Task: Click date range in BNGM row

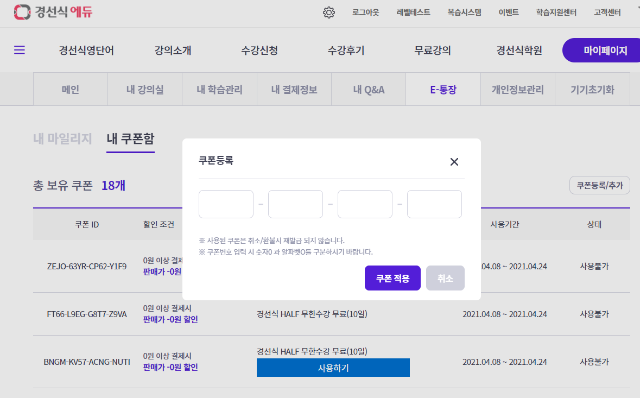Action: (504, 362)
